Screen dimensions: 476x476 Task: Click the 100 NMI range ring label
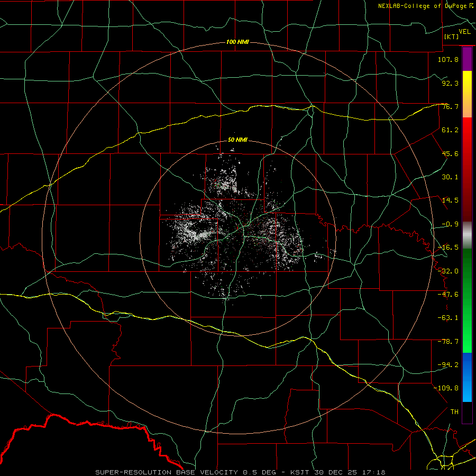tap(237, 42)
